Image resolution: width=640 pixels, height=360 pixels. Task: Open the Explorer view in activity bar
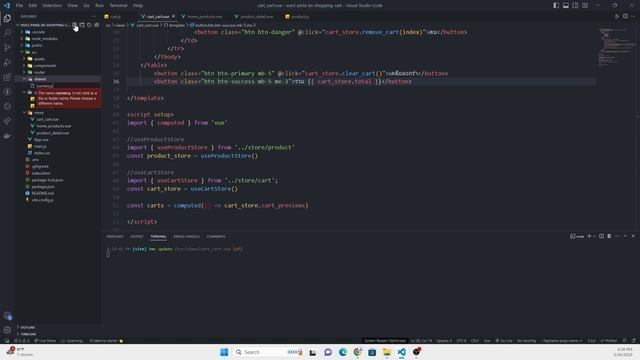pyautogui.click(x=7, y=18)
